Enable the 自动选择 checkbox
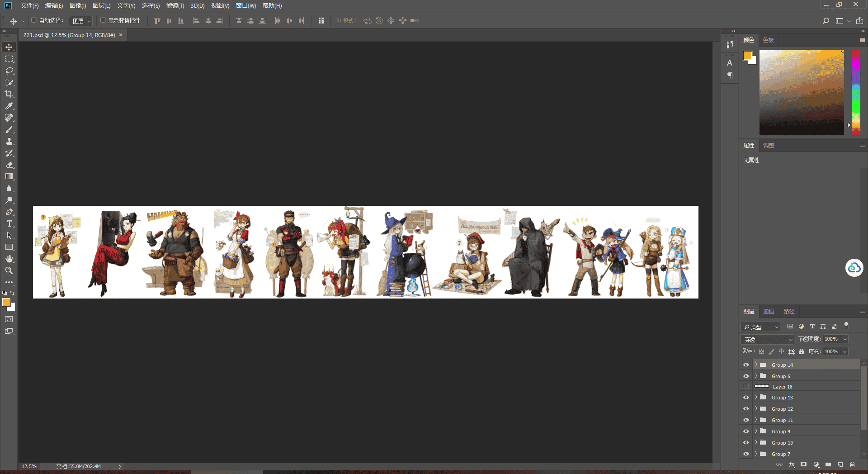Viewport: 868px width, 474px height. [x=34, y=20]
